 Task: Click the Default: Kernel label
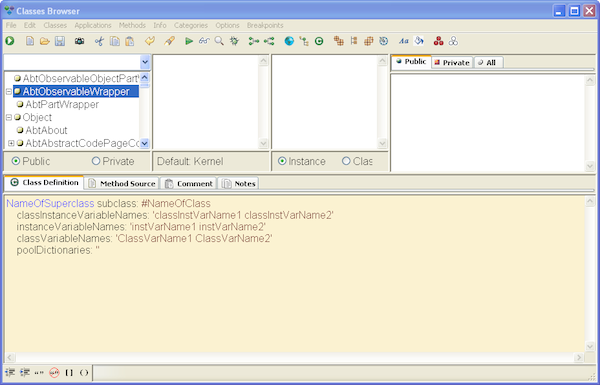click(x=190, y=161)
